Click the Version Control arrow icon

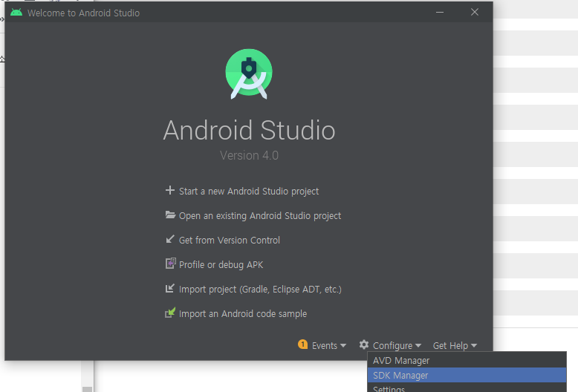[169, 239]
